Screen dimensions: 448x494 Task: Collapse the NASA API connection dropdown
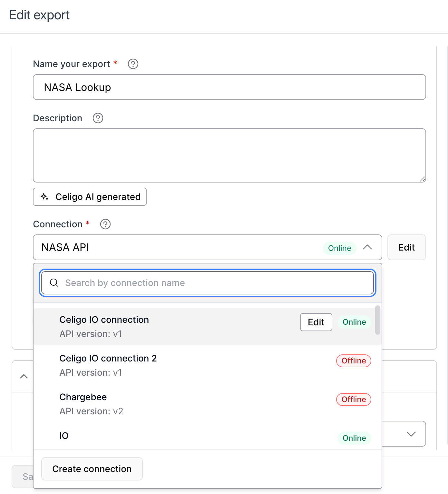(368, 248)
